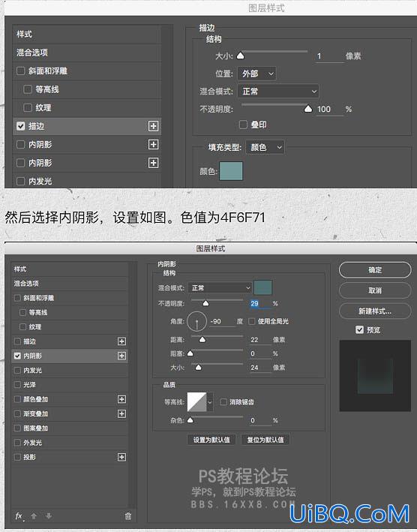Select 样式 in the bottom dialog
417x532 pixels.
[x=70, y=269]
